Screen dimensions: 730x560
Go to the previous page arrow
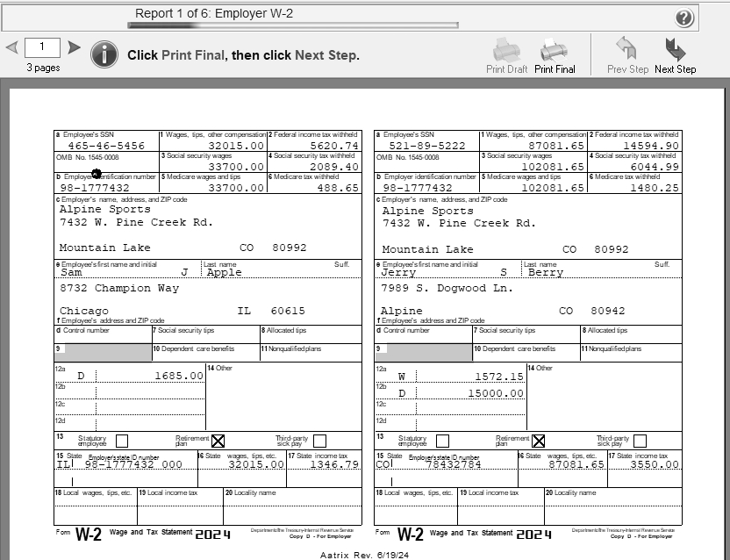tap(12, 47)
